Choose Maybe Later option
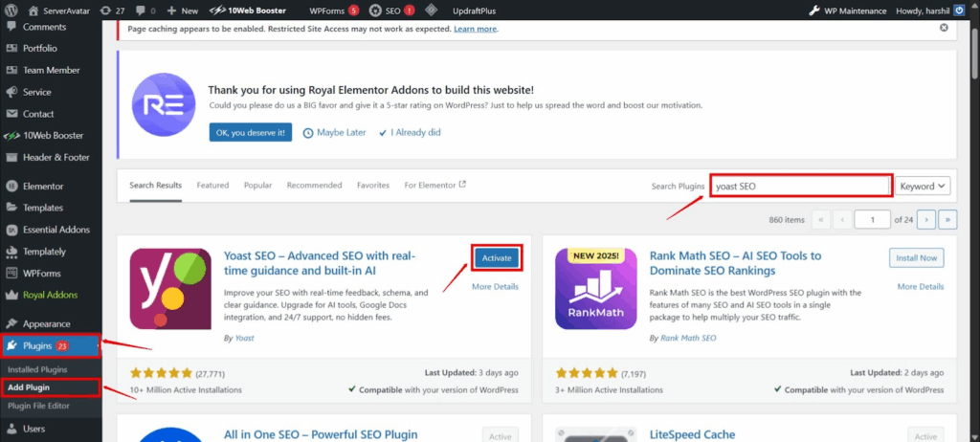This screenshot has width=980, height=442. 334,133
